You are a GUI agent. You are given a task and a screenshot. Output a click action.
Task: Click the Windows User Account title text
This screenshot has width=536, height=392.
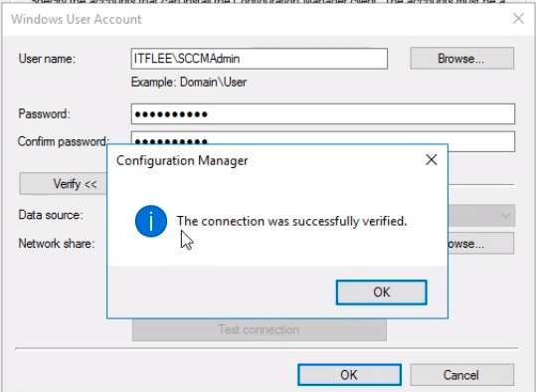pos(77,19)
